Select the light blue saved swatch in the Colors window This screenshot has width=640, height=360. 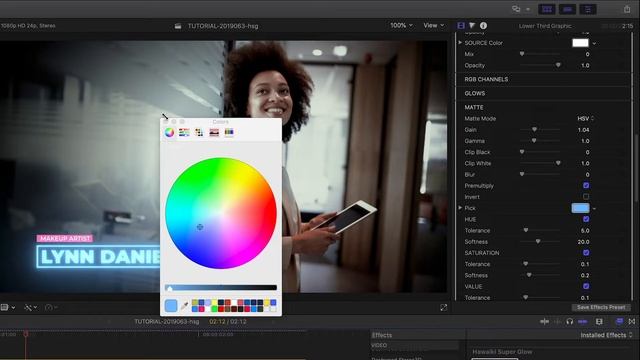pyautogui.click(x=208, y=302)
